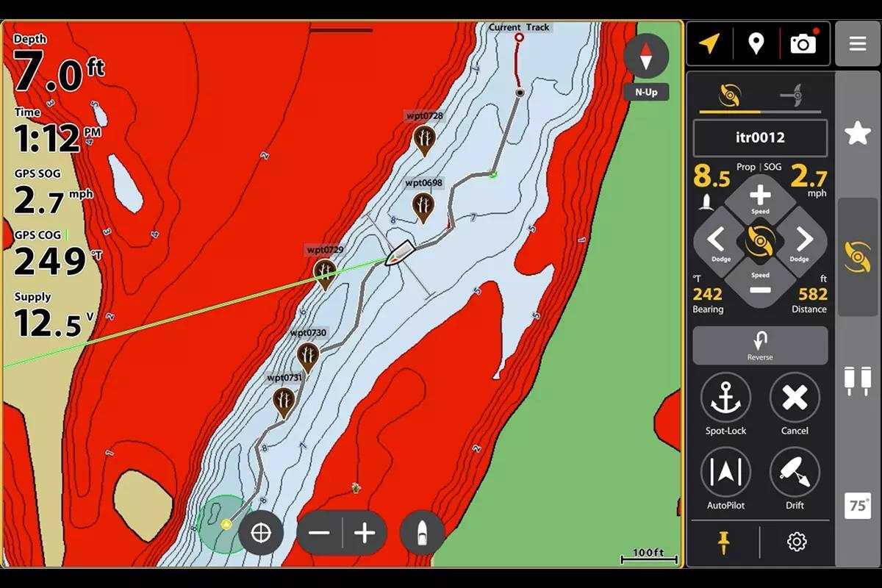Tap the GPS COG 249 readout

point(59,254)
